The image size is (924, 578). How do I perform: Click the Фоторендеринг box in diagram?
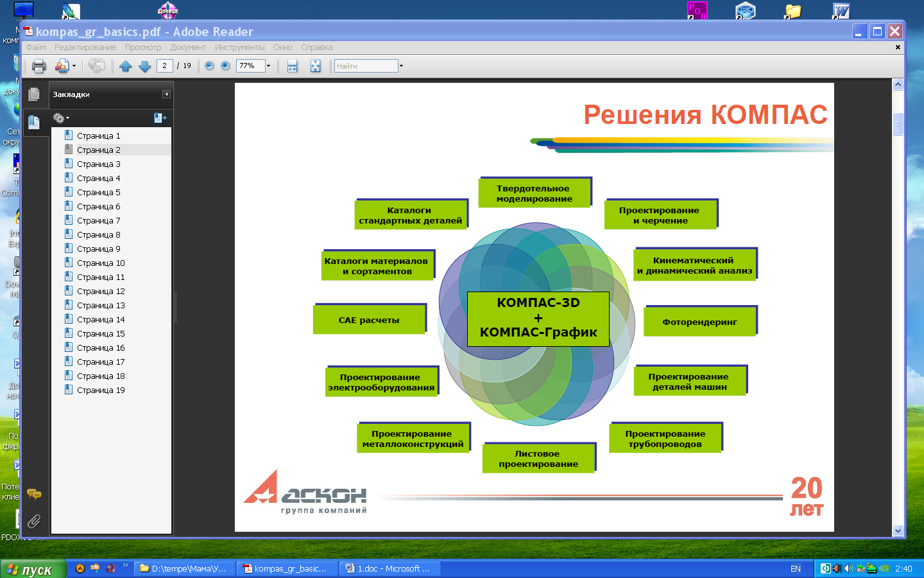(x=700, y=322)
